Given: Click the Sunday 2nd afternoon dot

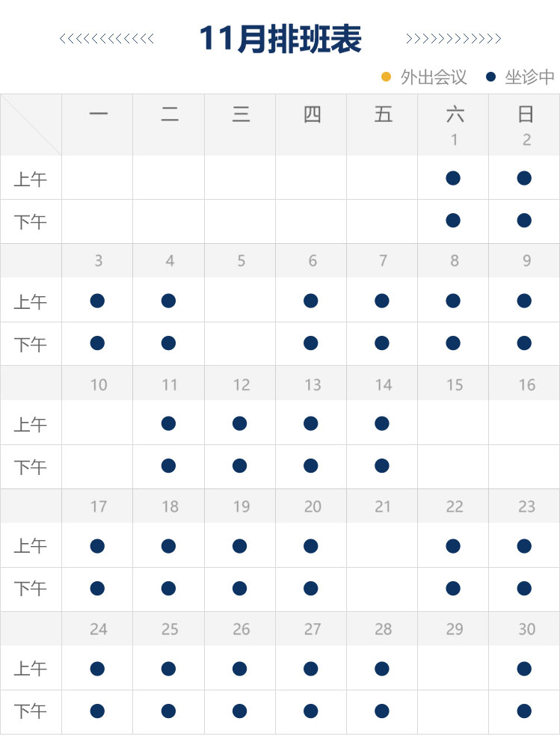Looking at the screenshot, I should [x=524, y=221].
